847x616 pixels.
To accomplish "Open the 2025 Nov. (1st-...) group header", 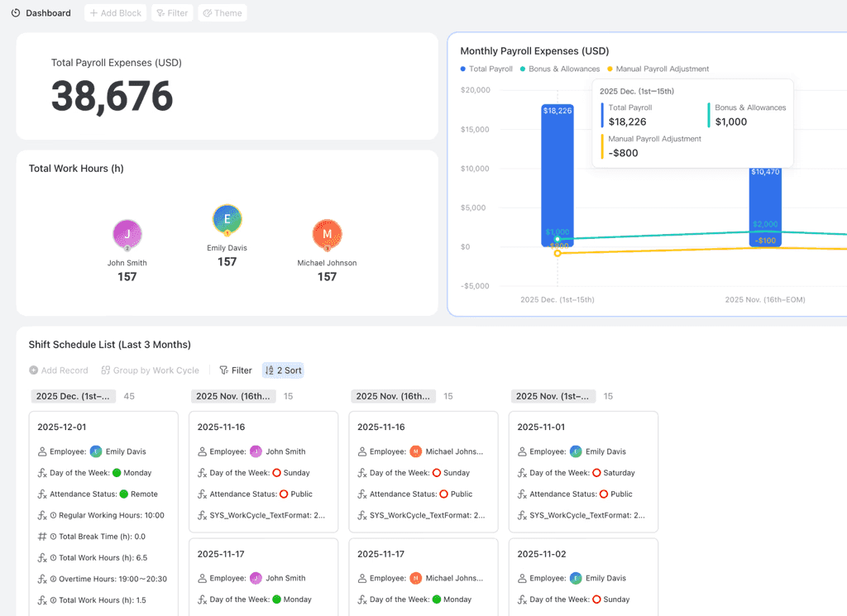I will click(x=553, y=396).
